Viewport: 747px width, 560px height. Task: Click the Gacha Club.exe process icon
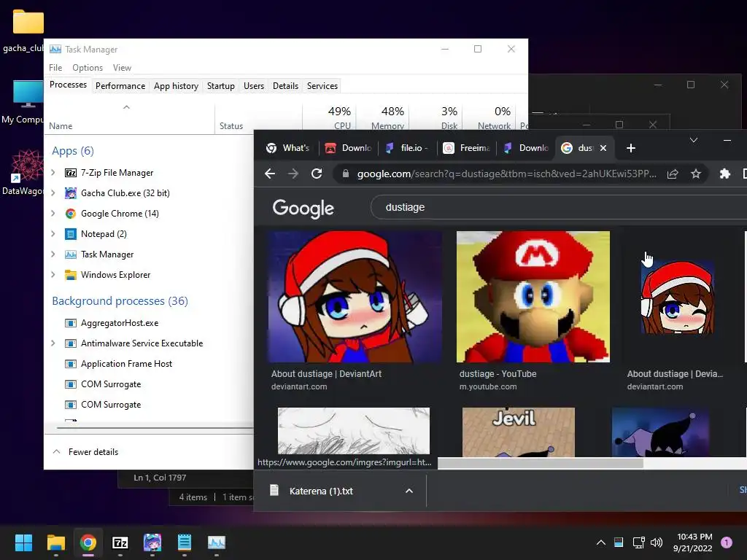tap(71, 193)
